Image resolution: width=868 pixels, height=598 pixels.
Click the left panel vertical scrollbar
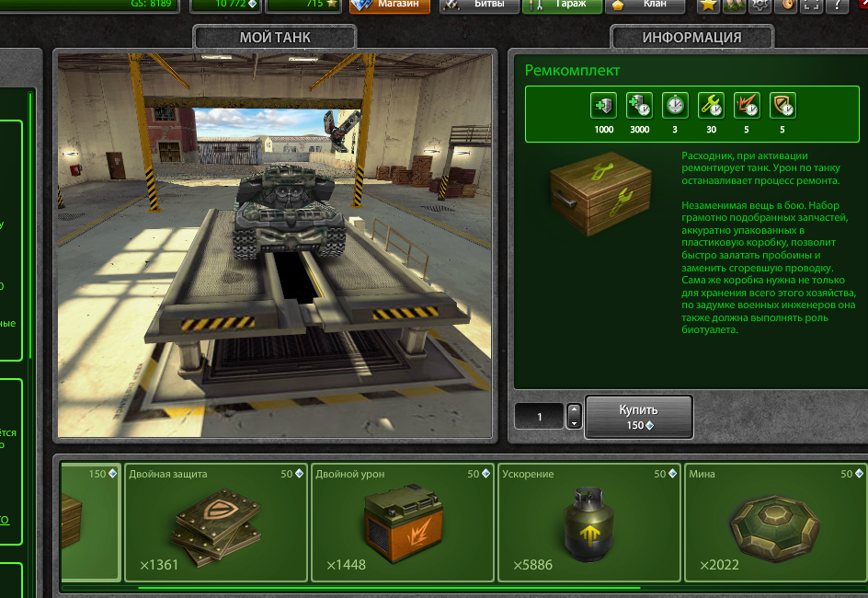pos(30,227)
